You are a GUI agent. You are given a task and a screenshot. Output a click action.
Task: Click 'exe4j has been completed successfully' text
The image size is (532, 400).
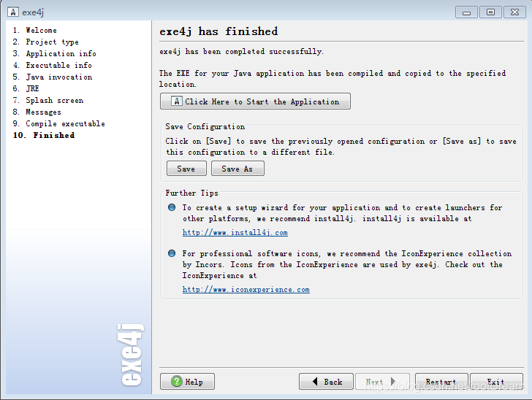(x=242, y=52)
